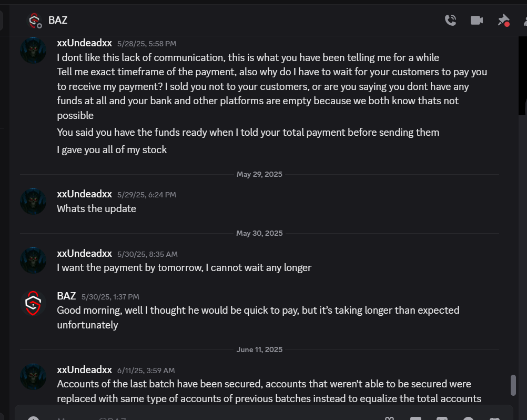
Task: Click the chat scrollbar thumb
Action: tap(513, 385)
